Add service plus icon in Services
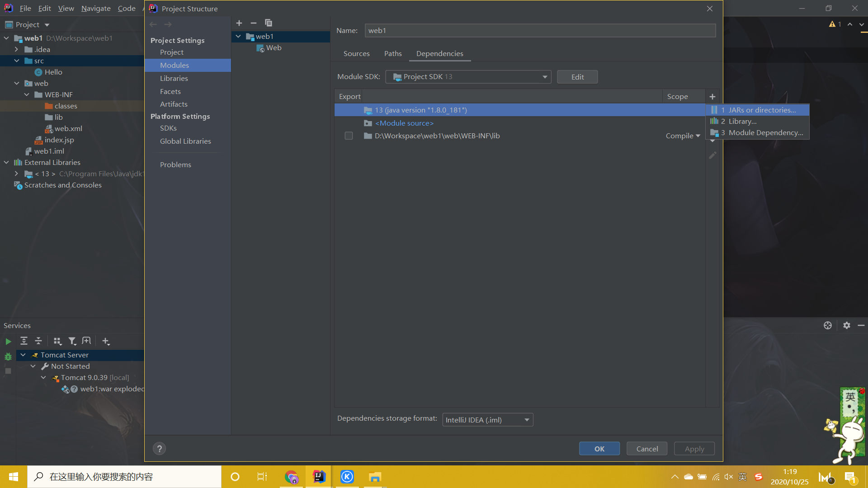Image resolution: width=868 pixels, height=488 pixels. coord(106,341)
